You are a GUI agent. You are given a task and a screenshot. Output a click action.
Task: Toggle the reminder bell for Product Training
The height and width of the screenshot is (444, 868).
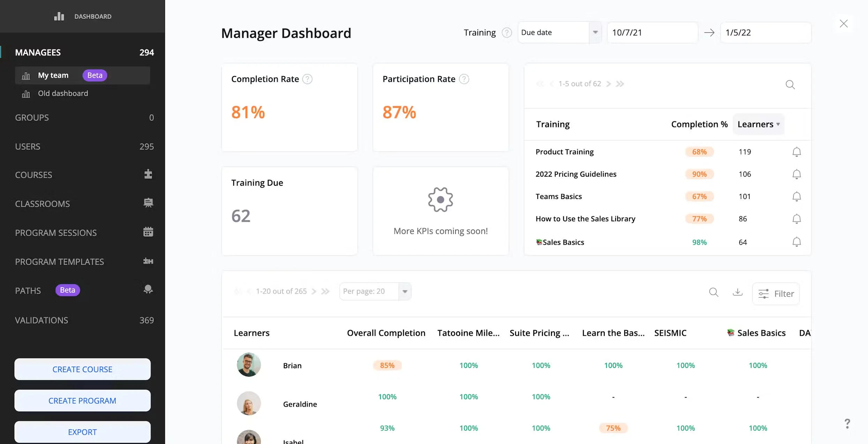point(797,152)
